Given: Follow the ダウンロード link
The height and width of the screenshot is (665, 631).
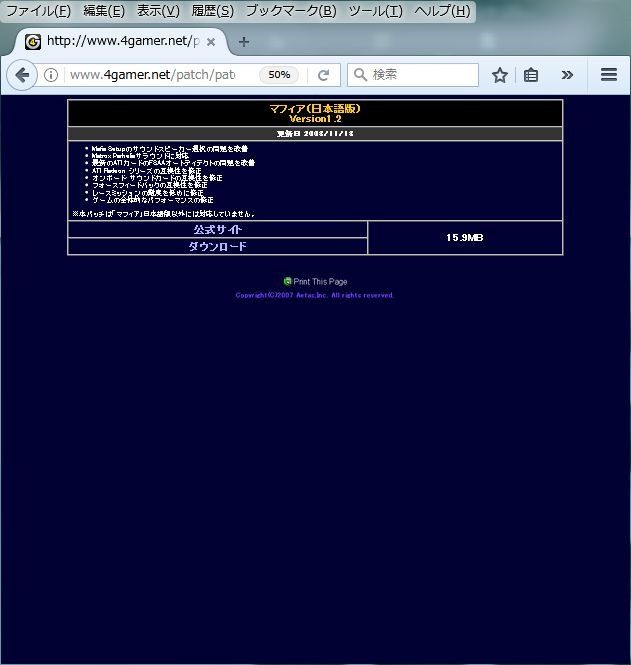Looking at the screenshot, I should pos(218,246).
